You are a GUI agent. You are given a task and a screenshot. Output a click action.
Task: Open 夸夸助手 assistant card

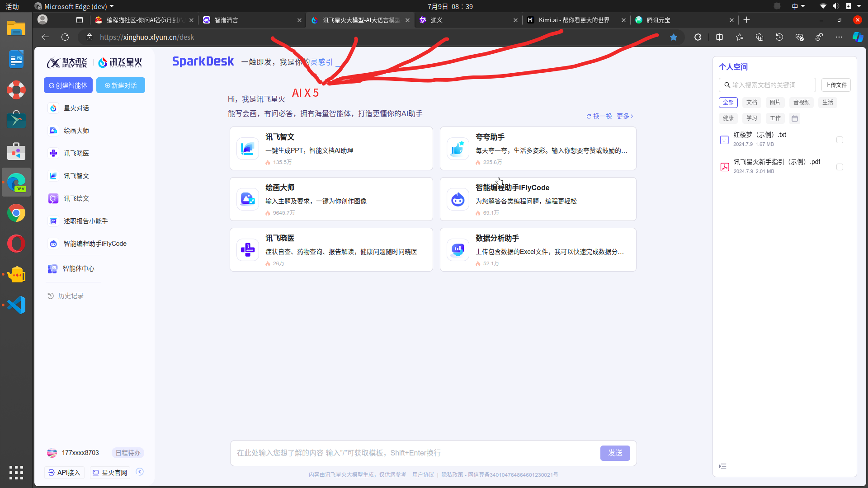click(538, 148)
